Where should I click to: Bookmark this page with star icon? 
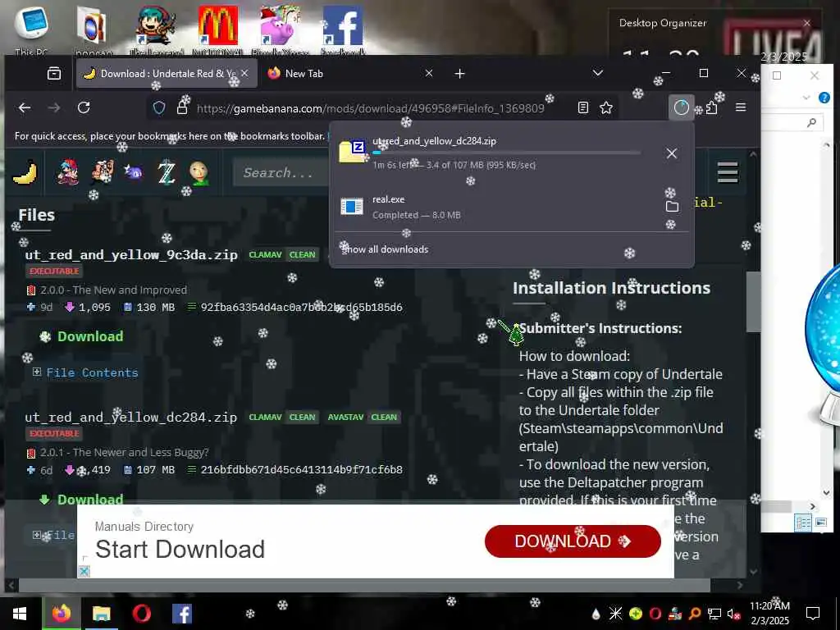pyautogui.click(x=606, y=107)
